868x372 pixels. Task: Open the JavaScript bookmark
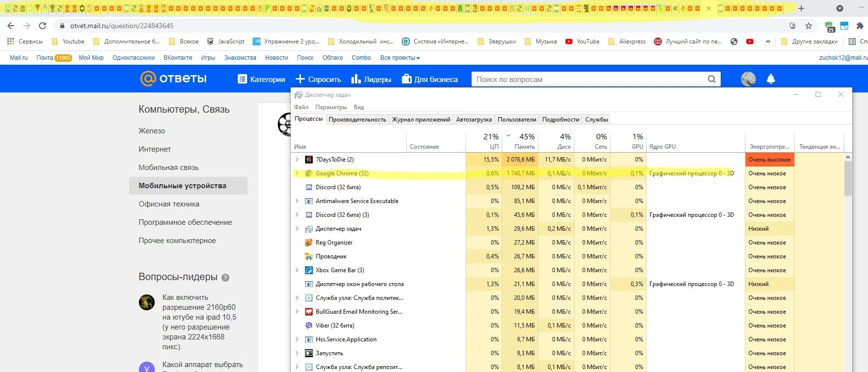point(226,41)
